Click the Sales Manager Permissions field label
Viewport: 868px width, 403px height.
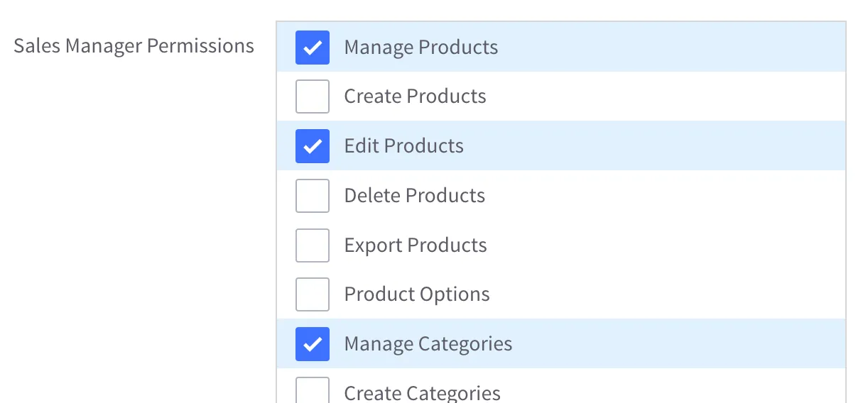[134, 46]
